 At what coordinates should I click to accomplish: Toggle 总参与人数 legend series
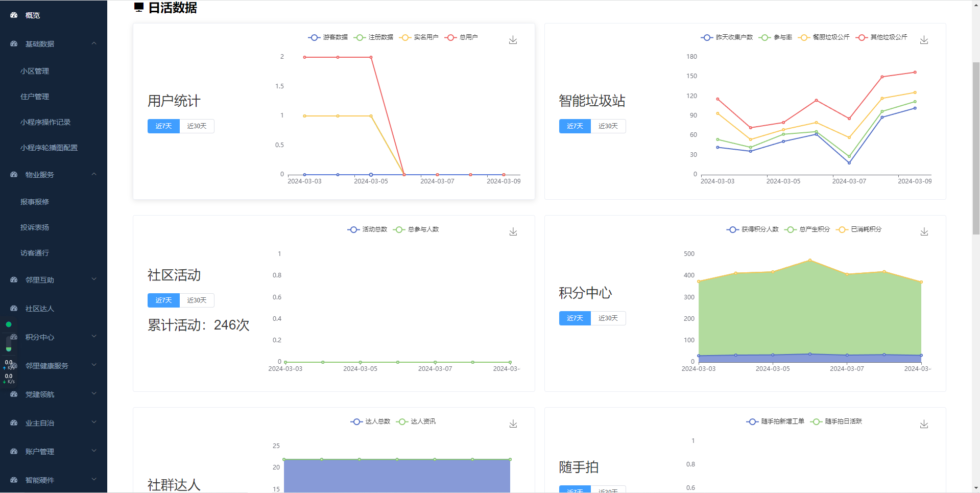click(x=416, y=229)
